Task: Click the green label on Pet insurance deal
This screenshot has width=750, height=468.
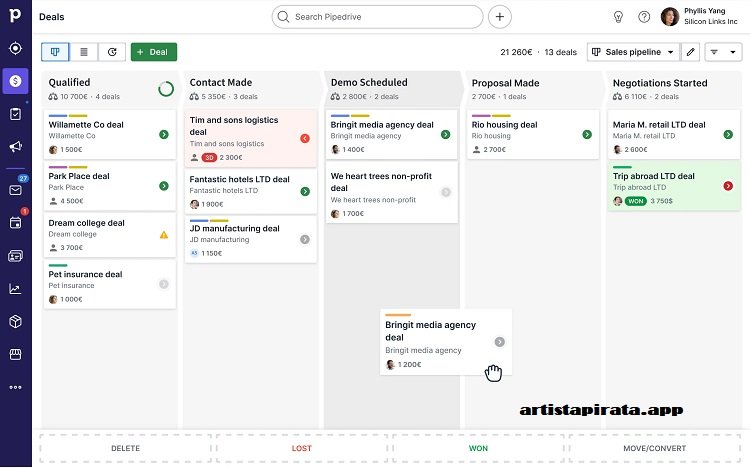Action: click(58, 265)
